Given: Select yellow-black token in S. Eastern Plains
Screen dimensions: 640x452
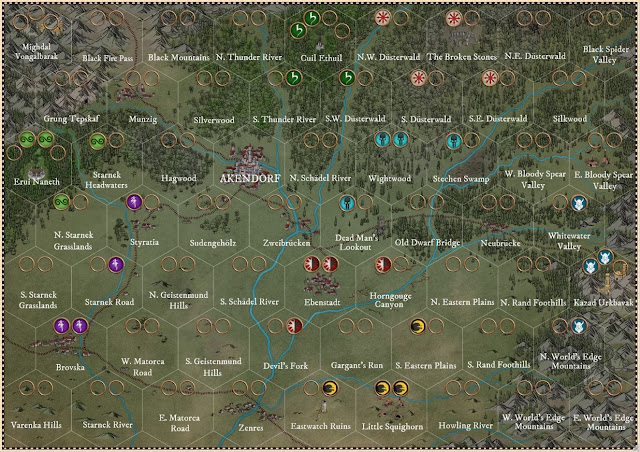Looking at the screenshot, I should coord(418,326).
